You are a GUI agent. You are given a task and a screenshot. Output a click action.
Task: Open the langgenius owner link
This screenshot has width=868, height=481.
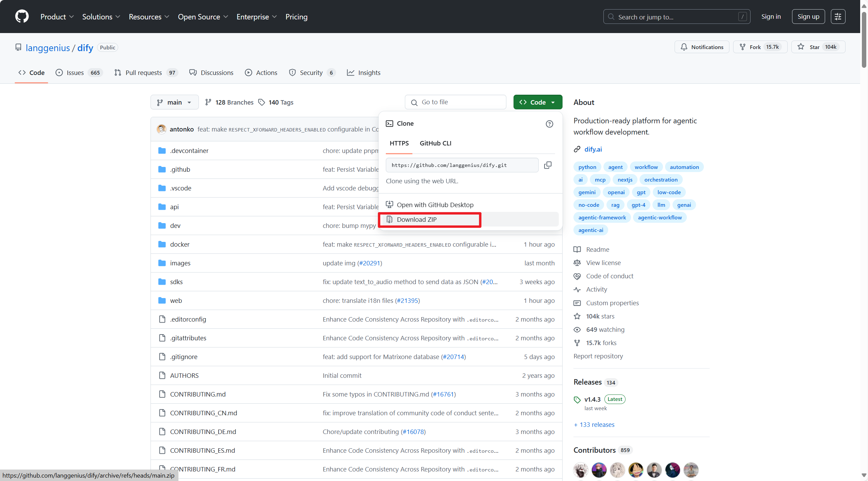point(48,48)
